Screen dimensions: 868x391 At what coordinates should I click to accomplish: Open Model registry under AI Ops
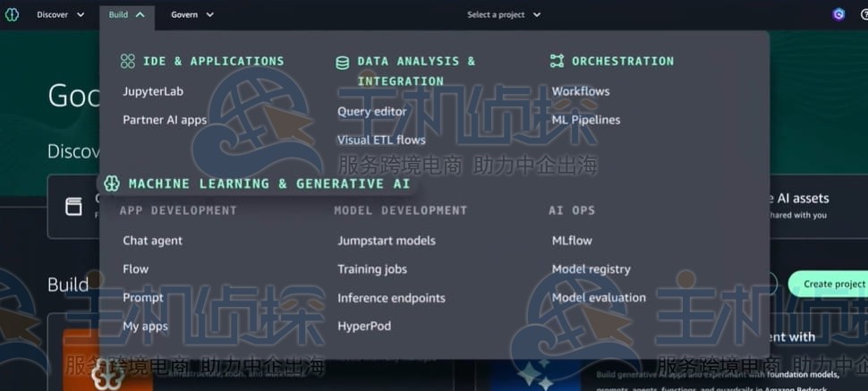pos(591,269)
